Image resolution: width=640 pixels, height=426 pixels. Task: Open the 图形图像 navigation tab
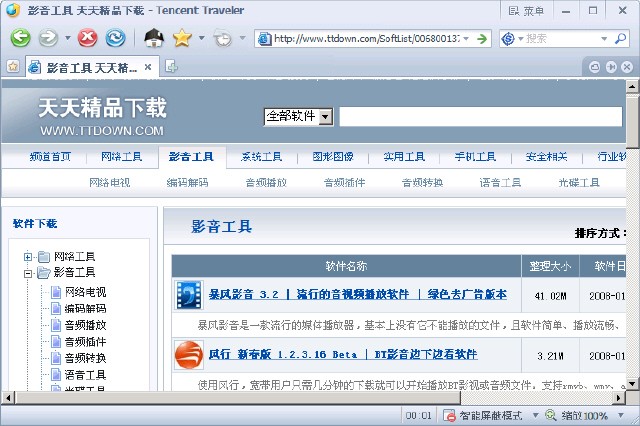point(333,157)
